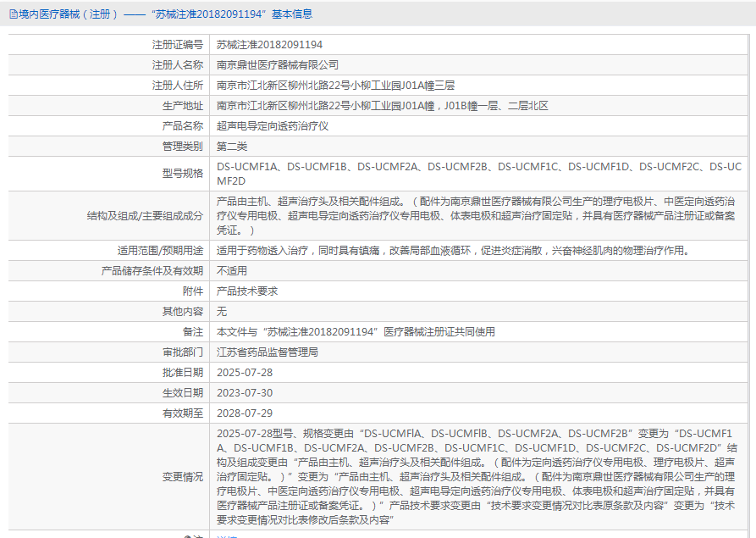Select the 变更情况 label
The image size is (756, 538).
coord(183,477)
